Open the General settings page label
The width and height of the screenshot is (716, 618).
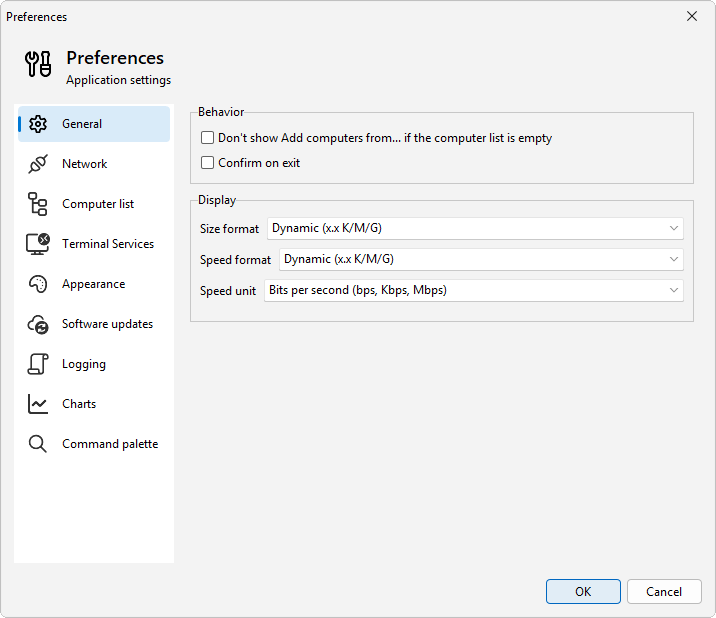[82, 124]
